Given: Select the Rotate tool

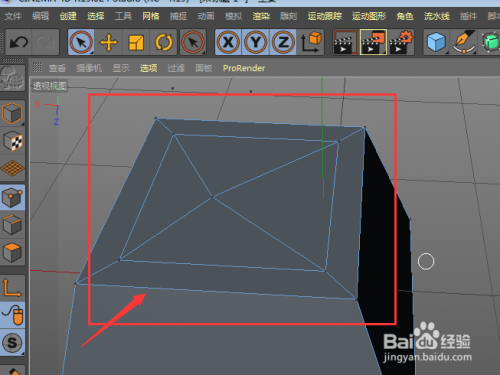Looking at the screenshot, I should 164,42.
